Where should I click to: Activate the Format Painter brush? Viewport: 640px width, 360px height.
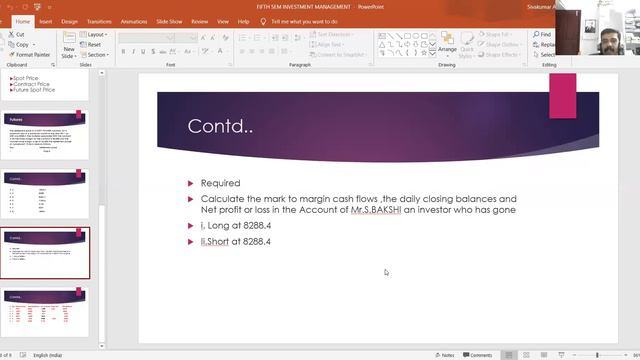coord(11,54)
